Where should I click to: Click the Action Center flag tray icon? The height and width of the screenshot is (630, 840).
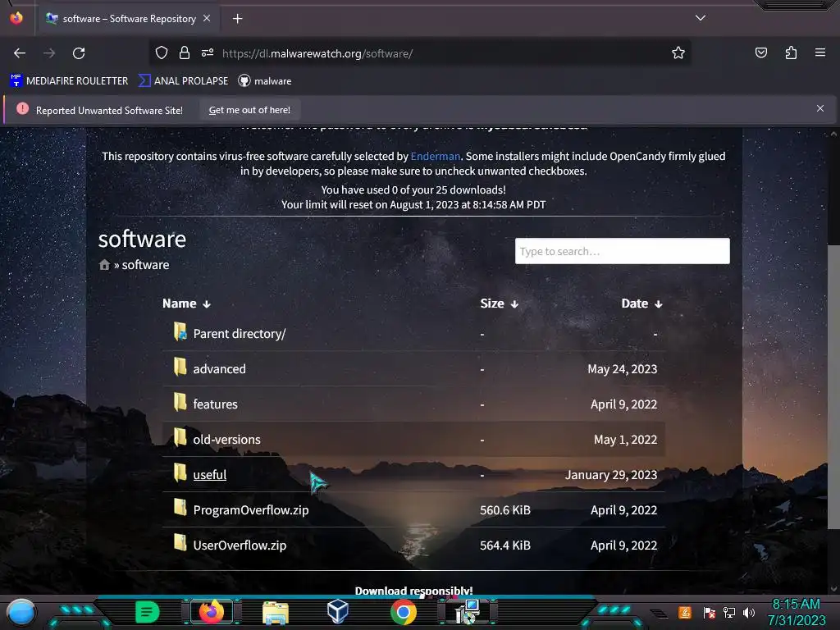tap(710, 613)
